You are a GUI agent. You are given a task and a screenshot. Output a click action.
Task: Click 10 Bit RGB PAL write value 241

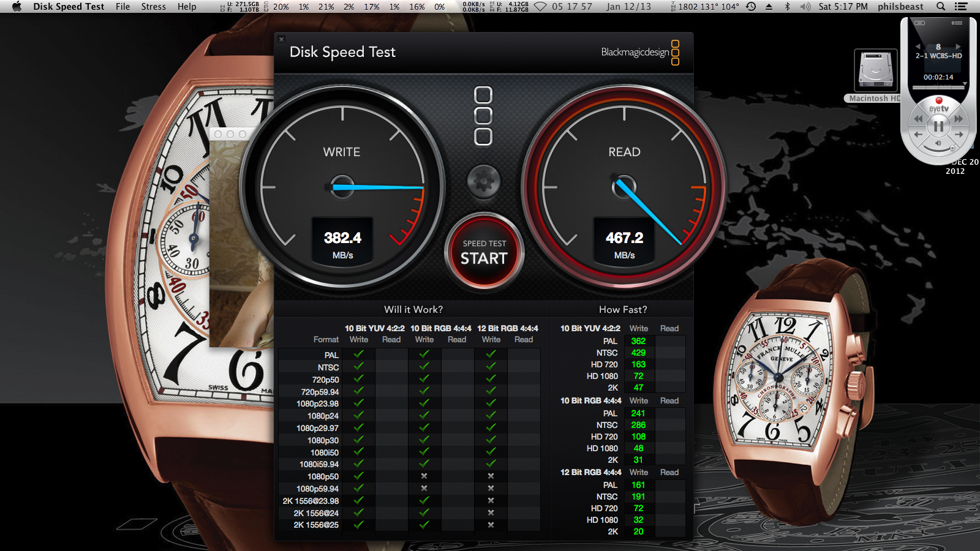click(638, 413)
